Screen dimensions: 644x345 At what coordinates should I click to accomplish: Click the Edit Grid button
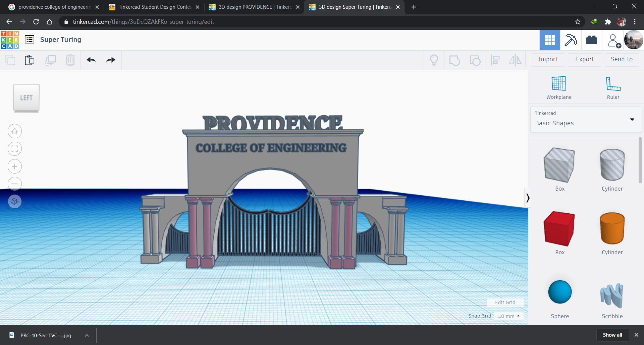[x=505, y=302]
